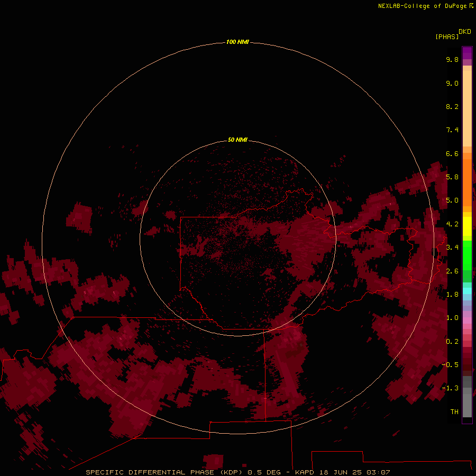Click the 50 NMI range ring label
The width and height of the screenshot is (476, 476).
coord(237,140)
